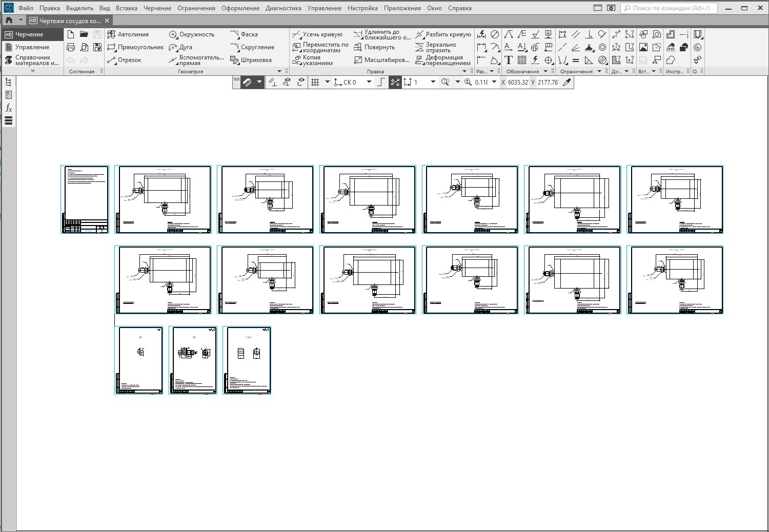
Task: Toggle the magnet snapping button
Action: click(247, 82)
